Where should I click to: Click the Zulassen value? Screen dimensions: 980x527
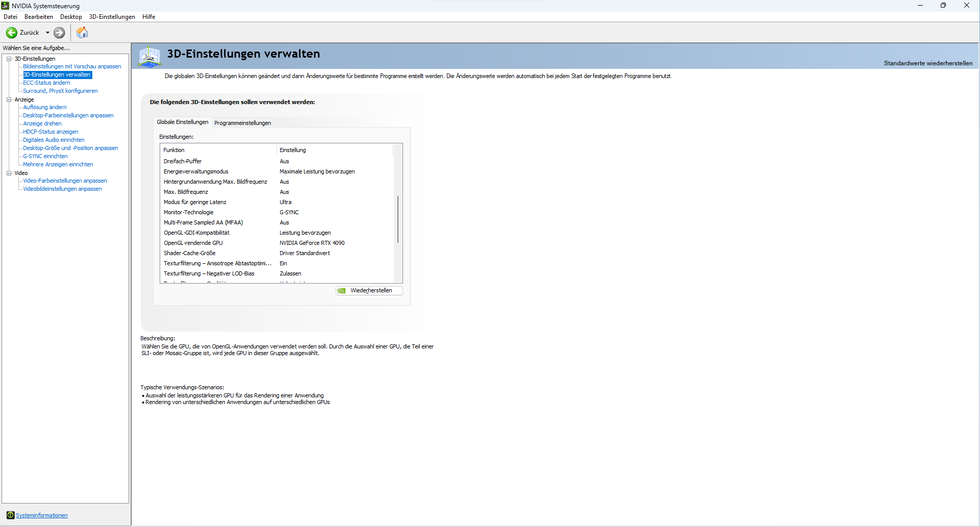point(290,273)
